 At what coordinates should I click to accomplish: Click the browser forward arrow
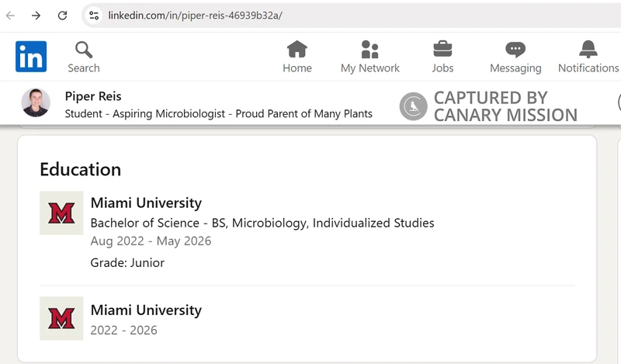tap(36, 16)
